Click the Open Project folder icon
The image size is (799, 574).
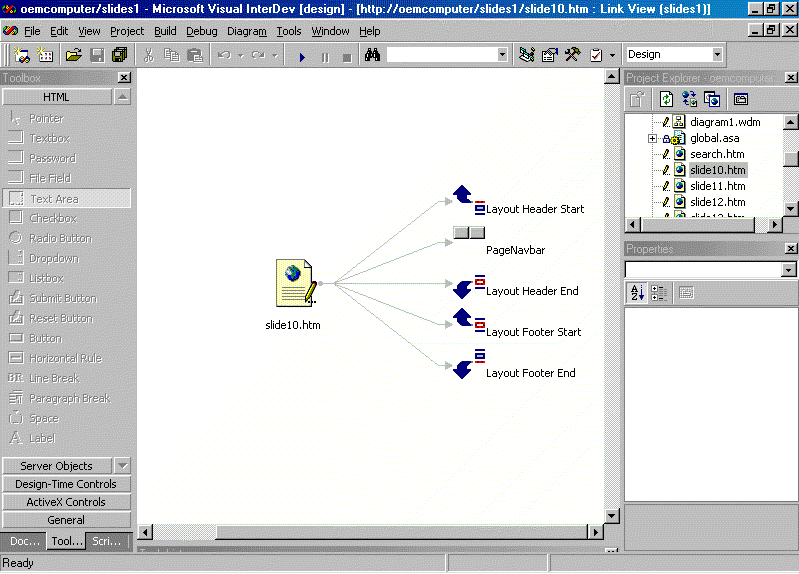[74, 55]
